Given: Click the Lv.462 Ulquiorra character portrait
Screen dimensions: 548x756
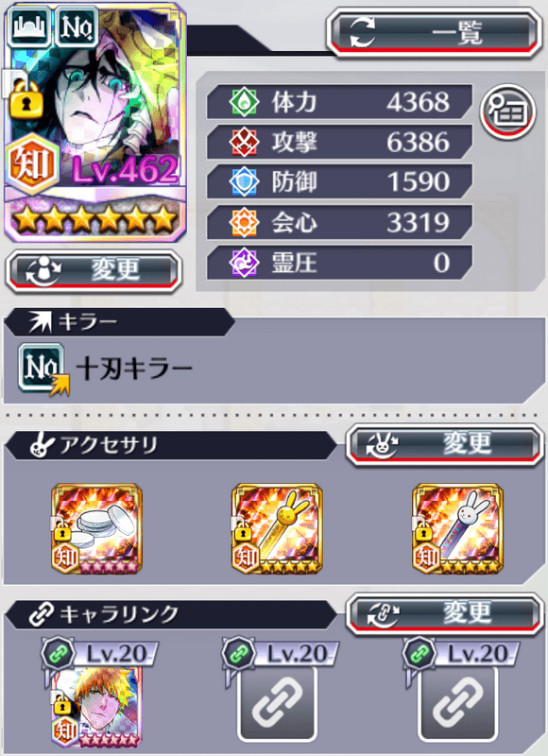Looking at the screenshot, I should click(x=95, y=122).
